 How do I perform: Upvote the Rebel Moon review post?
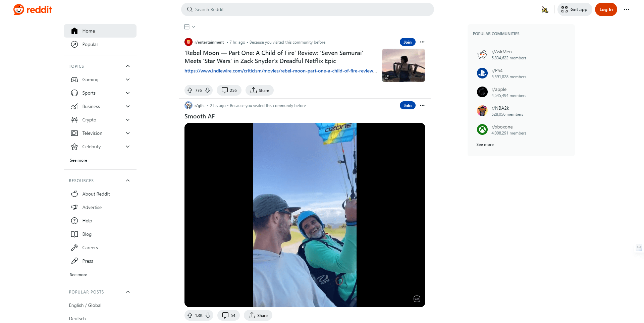[x=190, y=90]
